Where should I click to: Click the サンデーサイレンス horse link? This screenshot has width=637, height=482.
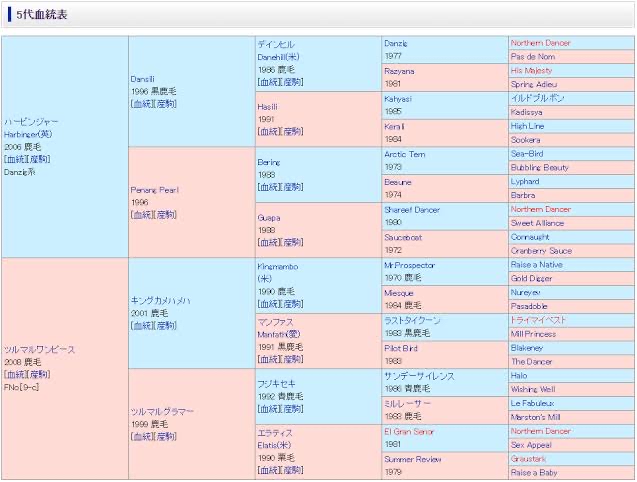pos(419,376)
